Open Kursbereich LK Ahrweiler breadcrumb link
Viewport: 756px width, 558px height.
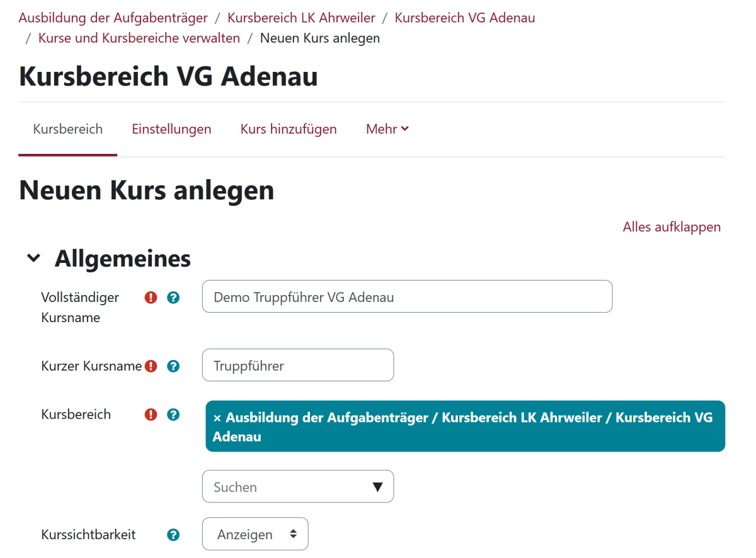[x=301, y=18]
